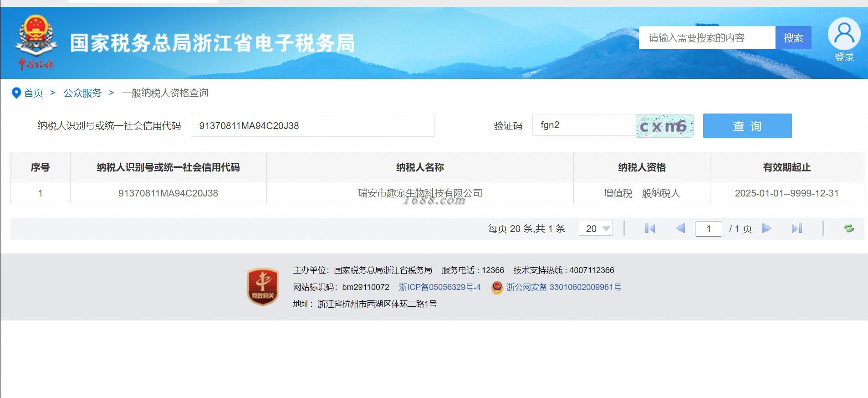868x398 pixels.
Task: Click the 纳税人资格 column header
Action: click(x=642, y=167)
